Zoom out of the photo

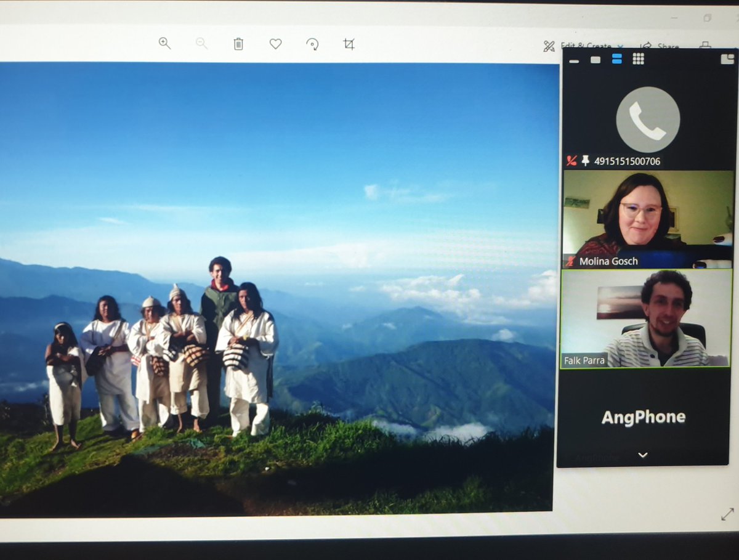pyautogui.click(x=201, y=43)
